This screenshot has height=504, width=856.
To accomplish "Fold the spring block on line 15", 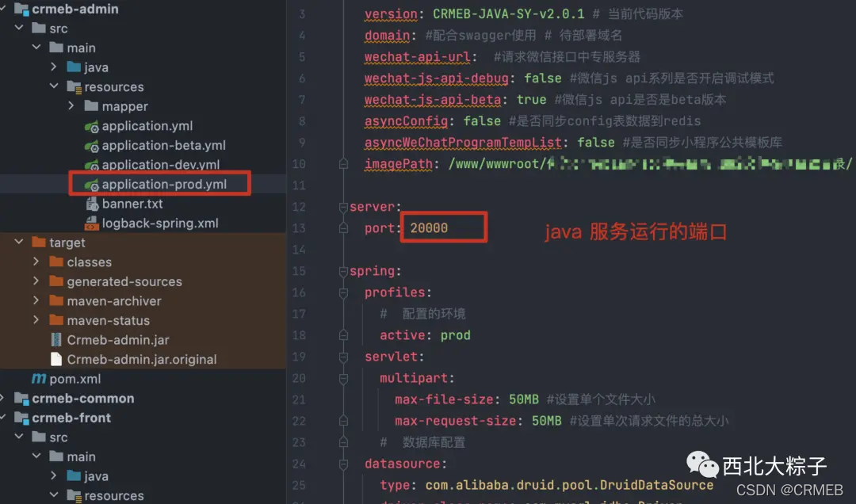I will (343, 271).
